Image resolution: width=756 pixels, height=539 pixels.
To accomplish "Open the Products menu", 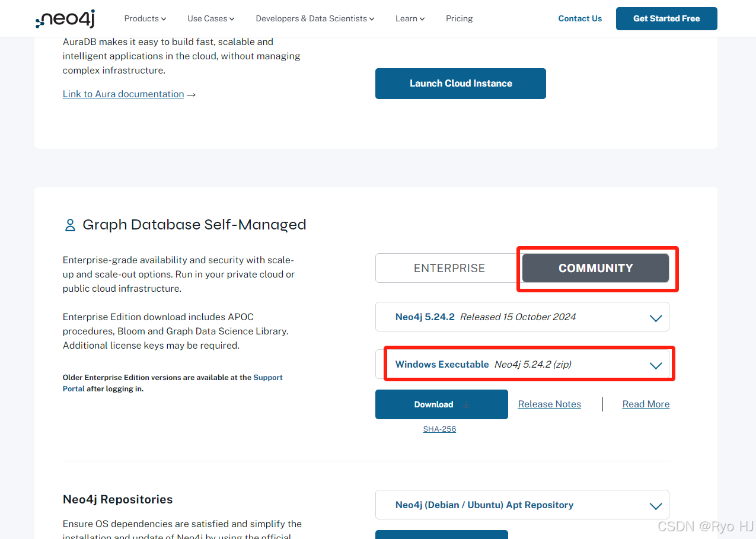I will click(145, 18).
